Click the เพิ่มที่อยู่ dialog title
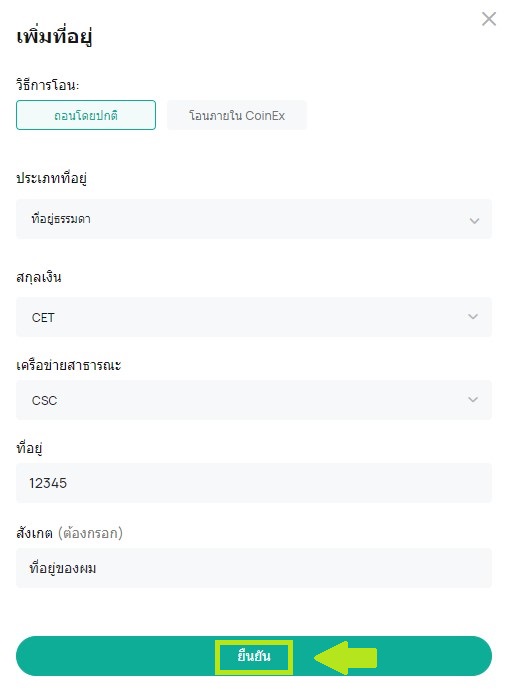 pyautogui.click(x=55, y=36)
